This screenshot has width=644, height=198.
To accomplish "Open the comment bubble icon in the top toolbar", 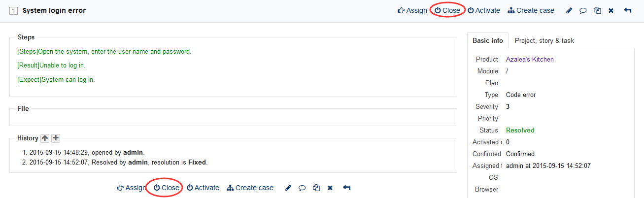I will coord(583,10).
